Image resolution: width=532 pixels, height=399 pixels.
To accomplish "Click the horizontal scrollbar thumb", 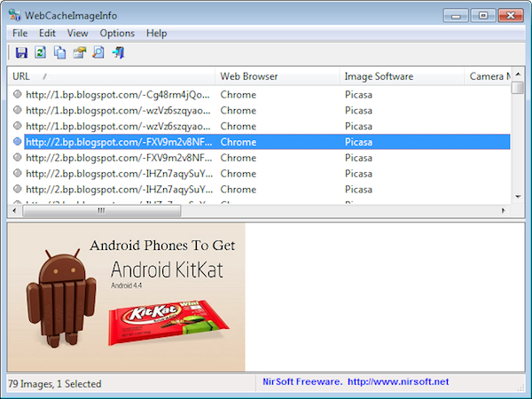I will click(x=101, y=211).
